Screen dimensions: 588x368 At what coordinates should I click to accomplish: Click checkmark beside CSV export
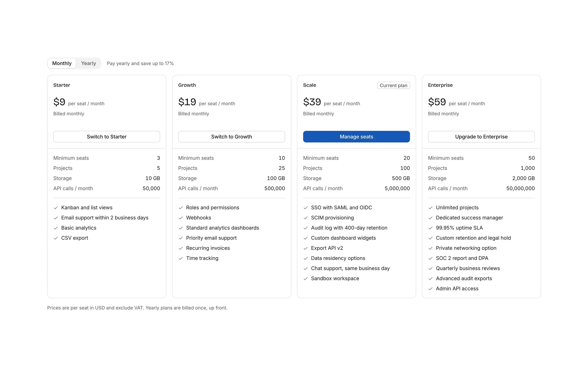56,238
